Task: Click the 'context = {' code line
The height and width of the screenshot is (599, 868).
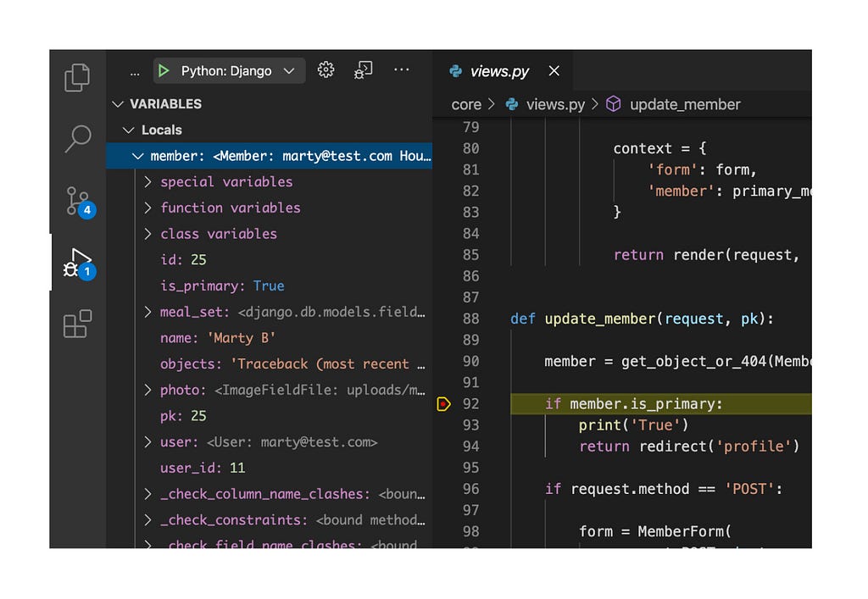Action: click(x=659, y=148)
